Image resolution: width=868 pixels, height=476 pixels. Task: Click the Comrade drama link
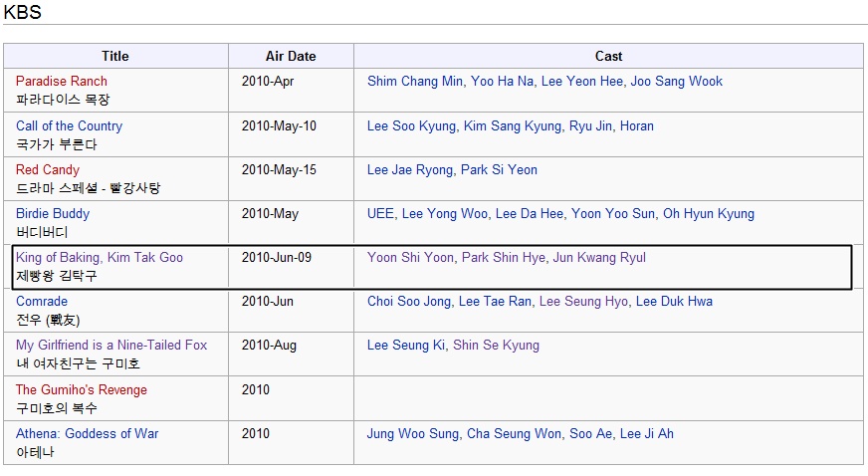(42, 302)
